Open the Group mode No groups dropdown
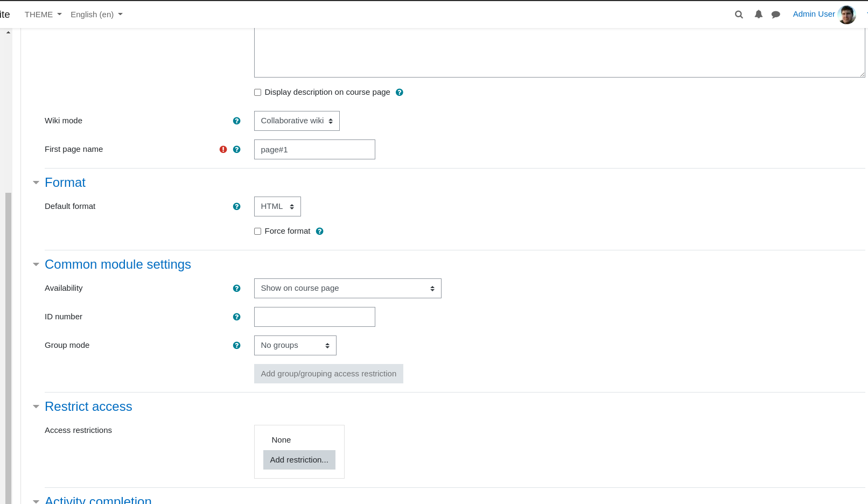868x504 pixels. coord(295,345)
